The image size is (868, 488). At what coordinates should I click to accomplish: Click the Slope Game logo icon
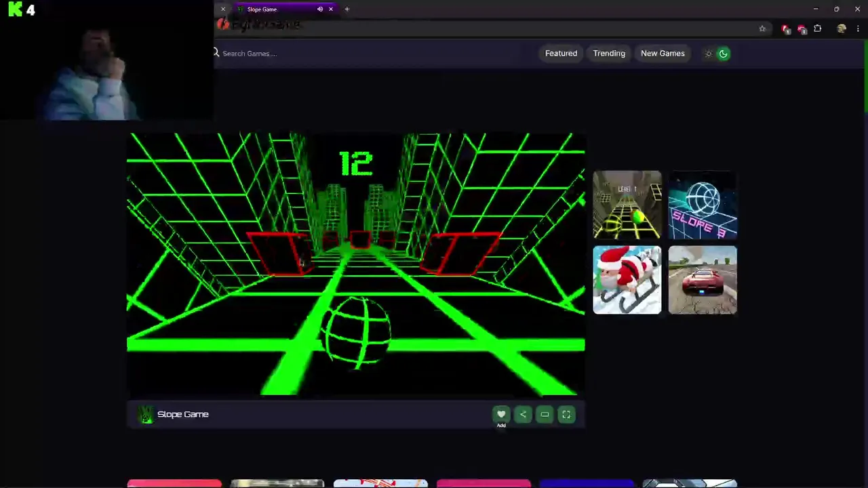click(146, 414)
